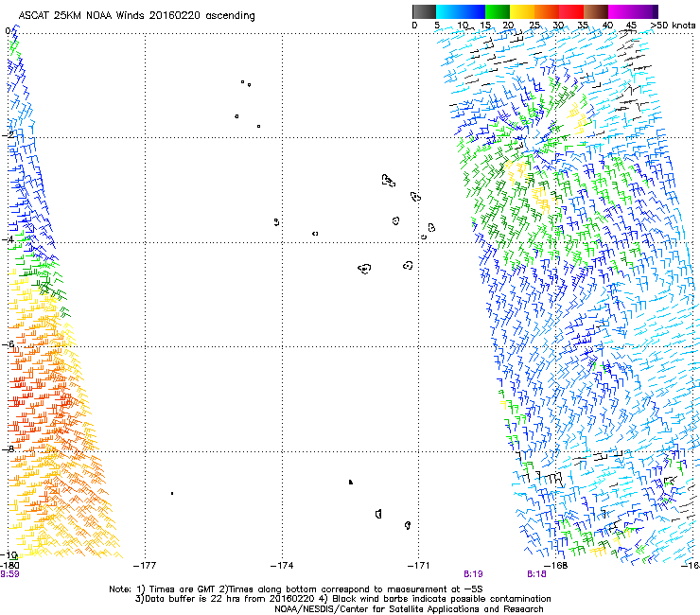This screenshot has height=615, width=700.
Task: Click the red 30-35 knots legend color
Action: 571,11
